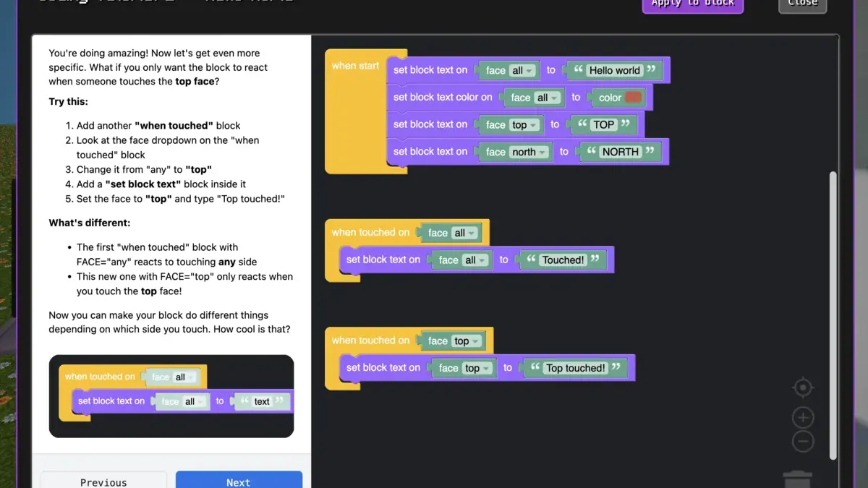Screen dimensions: 868x488
Task: Open face dropdown in Hello world row
Action: (522, 71)
